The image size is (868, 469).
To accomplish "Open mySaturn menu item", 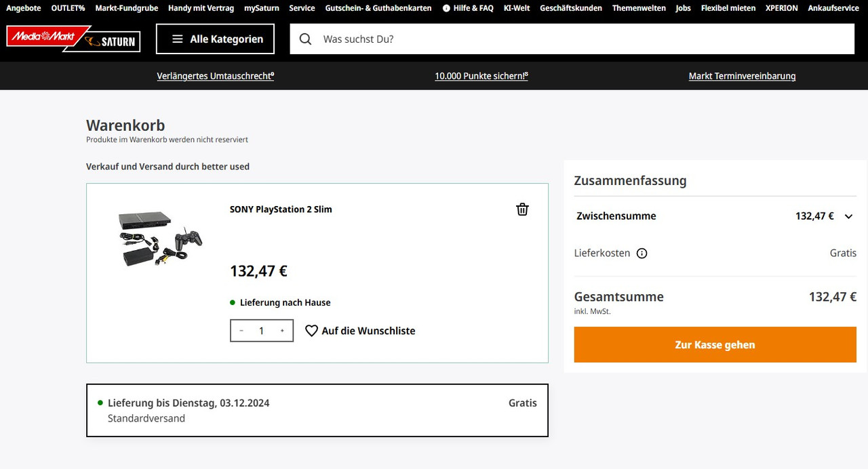I will 262,8.
